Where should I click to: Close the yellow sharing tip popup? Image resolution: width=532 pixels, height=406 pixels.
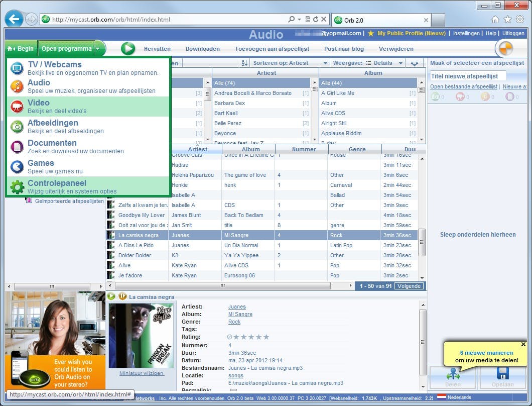[523, 344]
